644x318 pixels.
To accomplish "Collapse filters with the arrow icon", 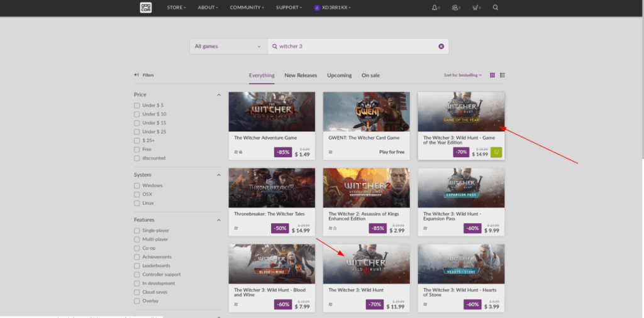I will click(136, 75).
